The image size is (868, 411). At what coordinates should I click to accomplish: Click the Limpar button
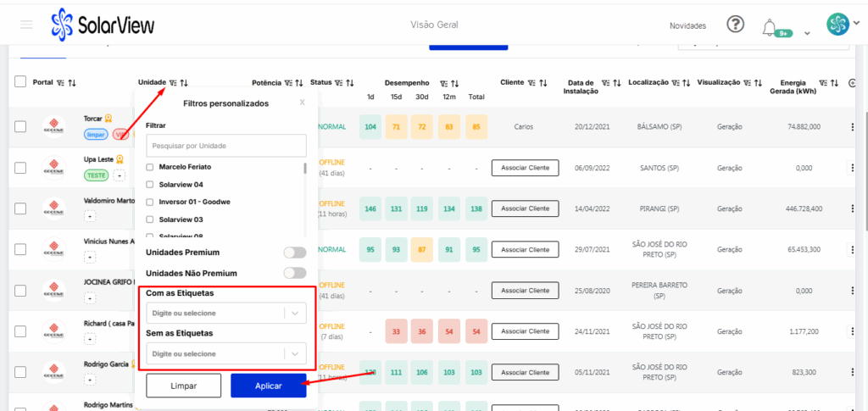click(x=183, y=386)
